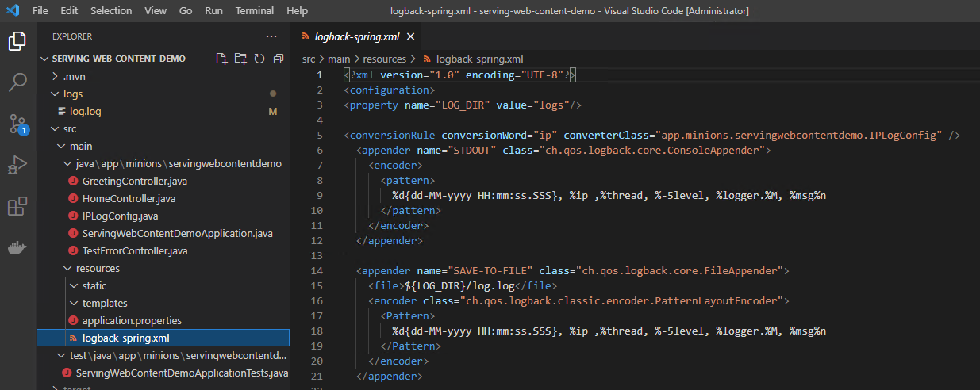980x390 pixels.
Task: Open the Help menu
Action: pos(297,11)
